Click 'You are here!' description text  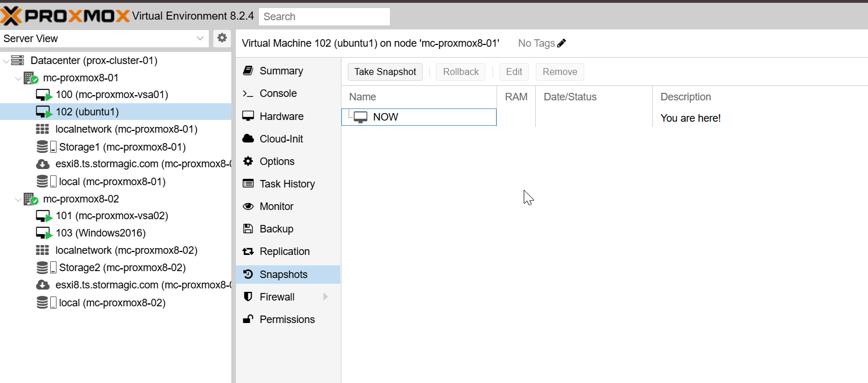(690, 118)
